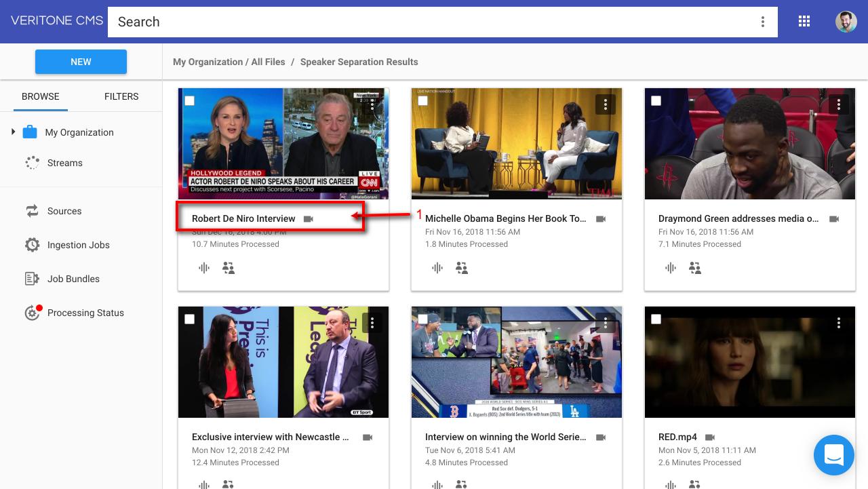Screen dimensions: 868x489
Task: Switch to the FILTERS tab
Action: coord(121,96)
